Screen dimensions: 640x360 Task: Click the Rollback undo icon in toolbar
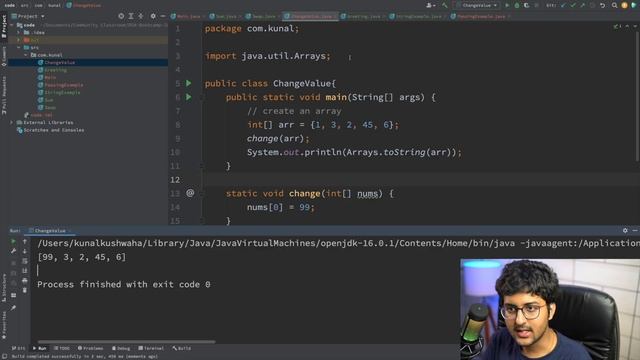pyautogui.click(x=602, y=5)
